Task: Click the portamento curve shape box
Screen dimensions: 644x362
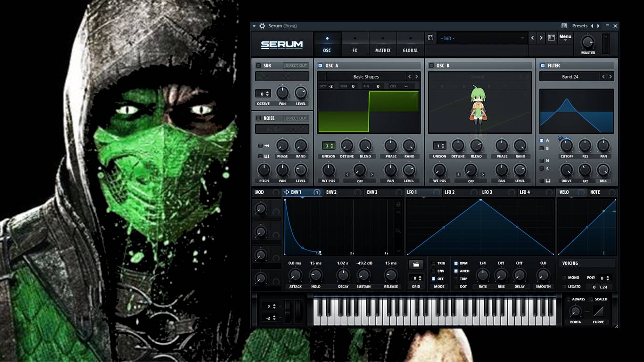Action: click(x=598, y=312)
